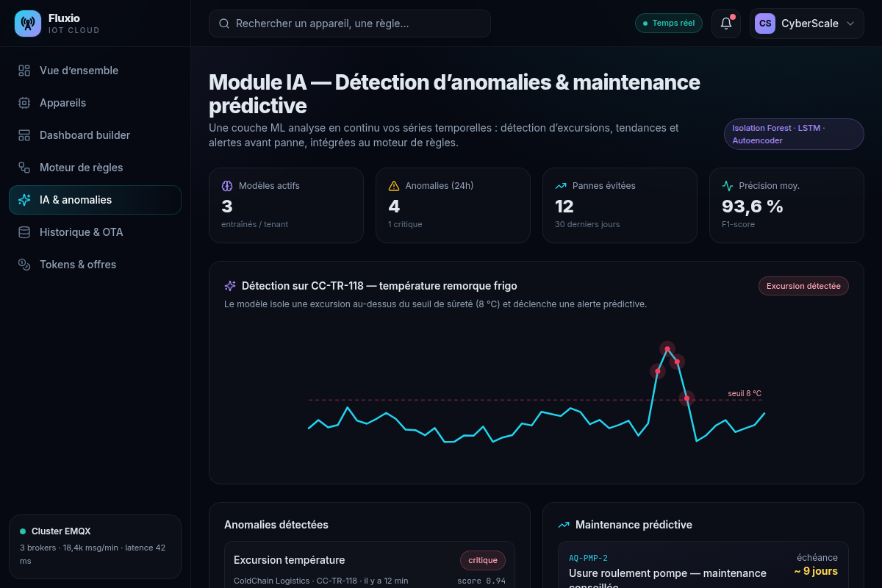Click the Excursion détectée badge
The width and height of the screenshot is (882, 588).
(803, 286)
